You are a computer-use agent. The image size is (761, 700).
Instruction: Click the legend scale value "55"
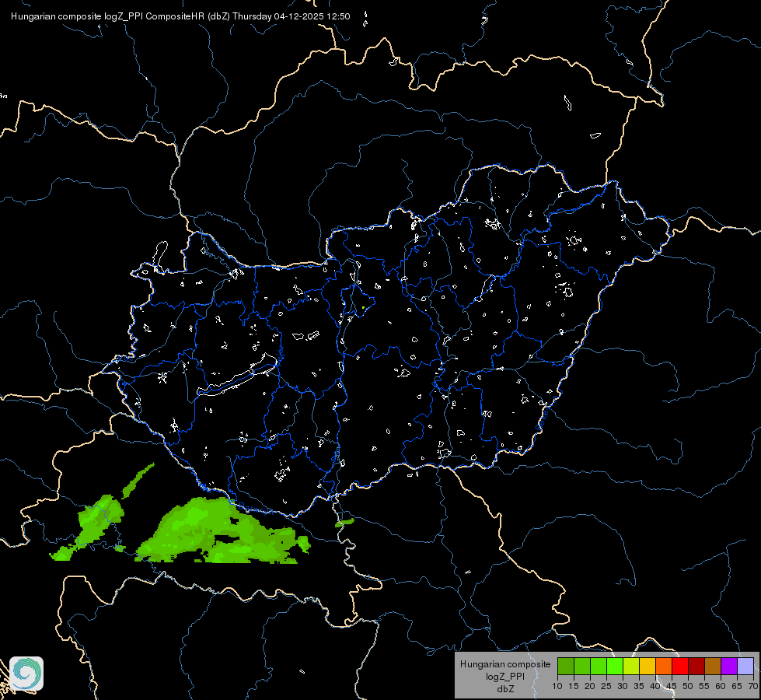tap(704, 687)
